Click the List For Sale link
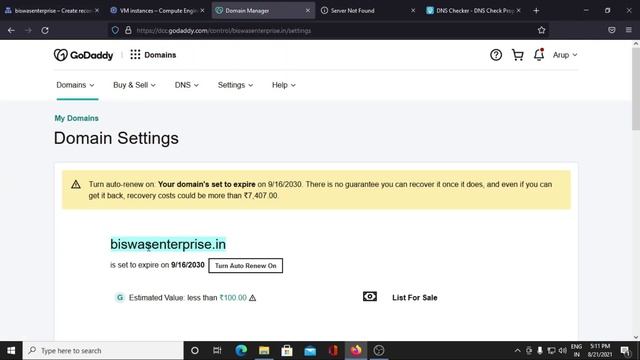 (x=415, y=298)
